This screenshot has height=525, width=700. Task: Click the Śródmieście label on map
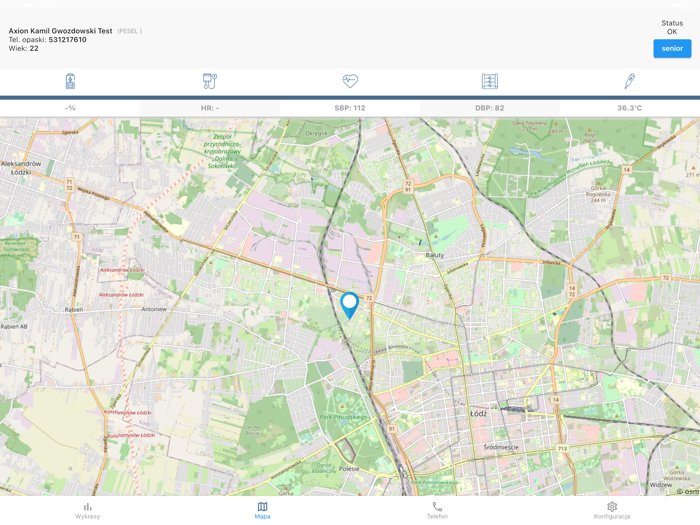[x=501, y=447]
